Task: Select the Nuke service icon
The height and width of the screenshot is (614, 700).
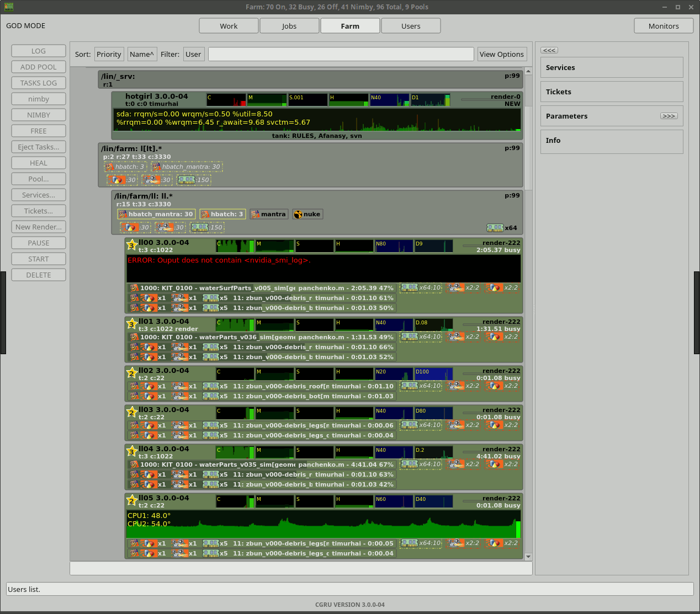Action: 298,214
